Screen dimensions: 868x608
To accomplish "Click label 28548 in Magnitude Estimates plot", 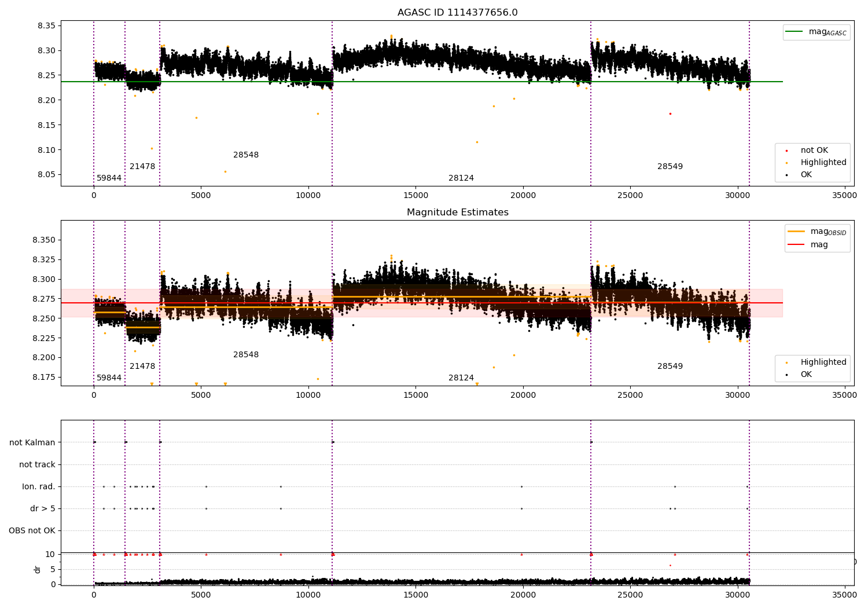I will (x=246, y=355).
